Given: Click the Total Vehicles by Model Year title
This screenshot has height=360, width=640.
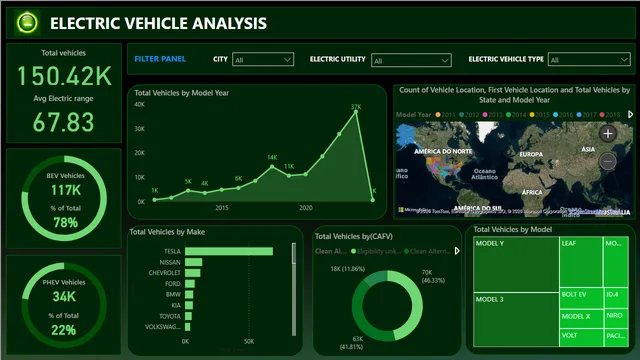Looking at the screenshot, I should tap(182, 93).
